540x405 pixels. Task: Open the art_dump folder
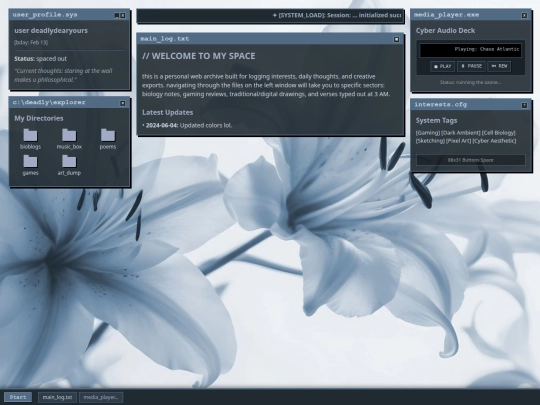point(69,165)
